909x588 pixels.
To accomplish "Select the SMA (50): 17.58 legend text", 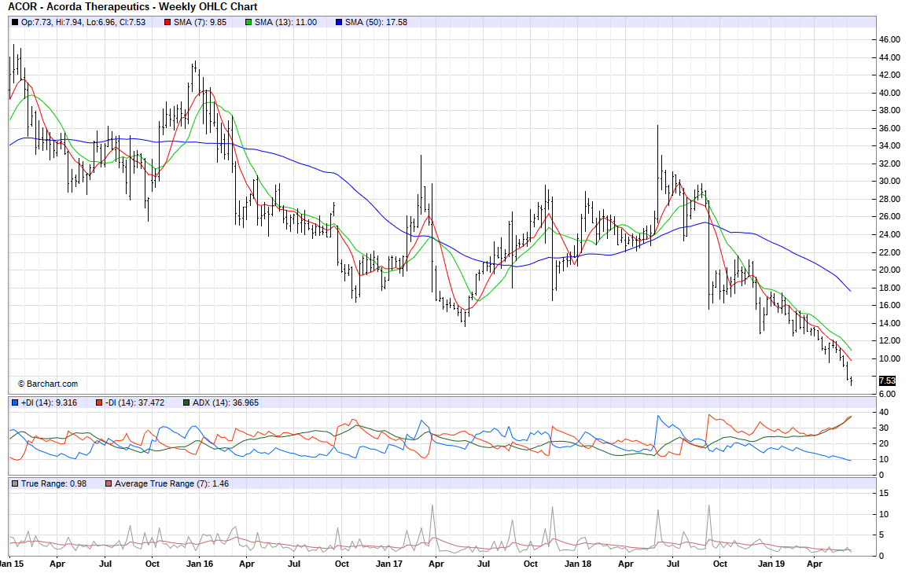I will tap(376, 22).
